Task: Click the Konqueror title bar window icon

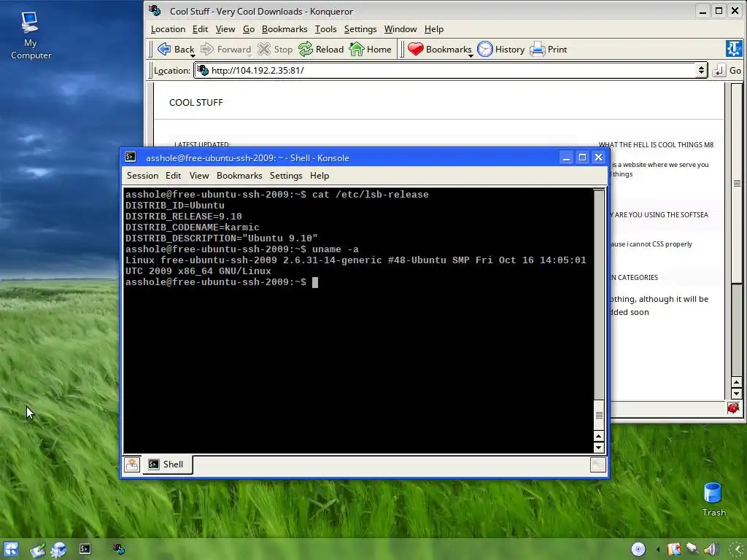Action: click(155, 10)
